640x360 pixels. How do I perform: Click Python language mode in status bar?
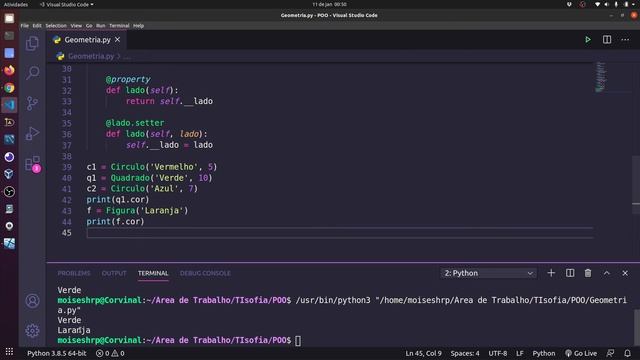(x=544, y=353)
